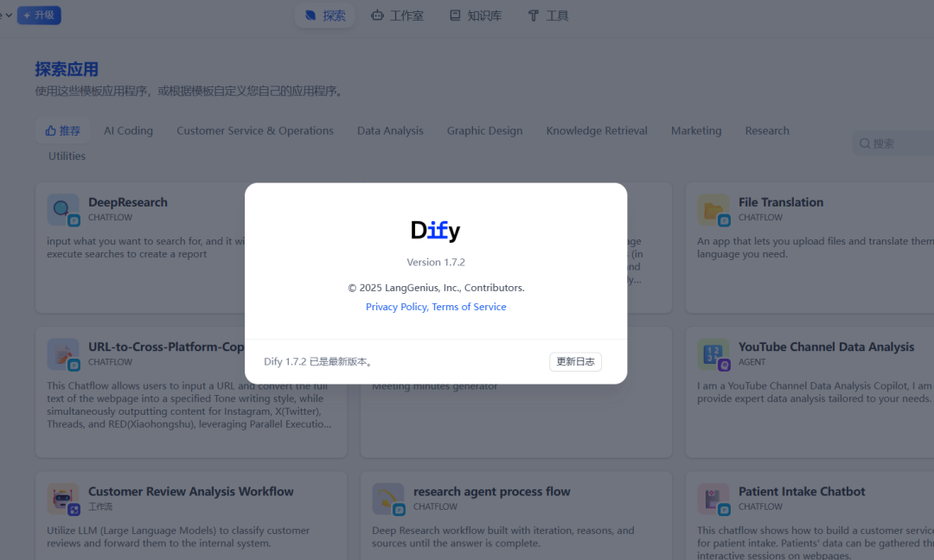Open the 知识库 (Knowledge) tab

coord(476,16)
